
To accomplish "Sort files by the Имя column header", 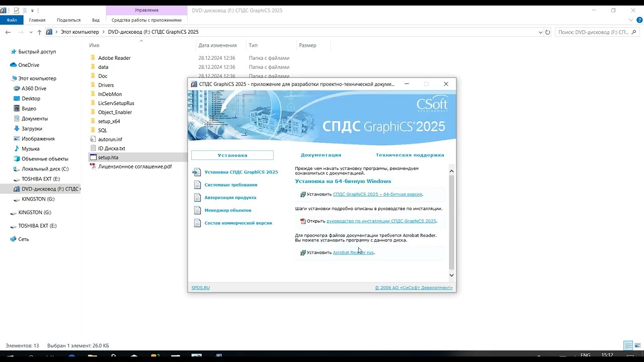I will 94,45.
